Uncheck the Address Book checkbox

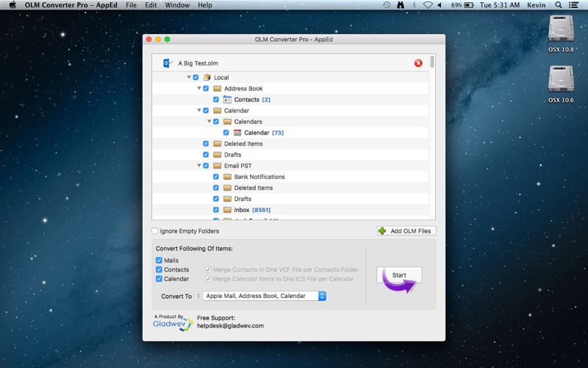pos(206,88)
